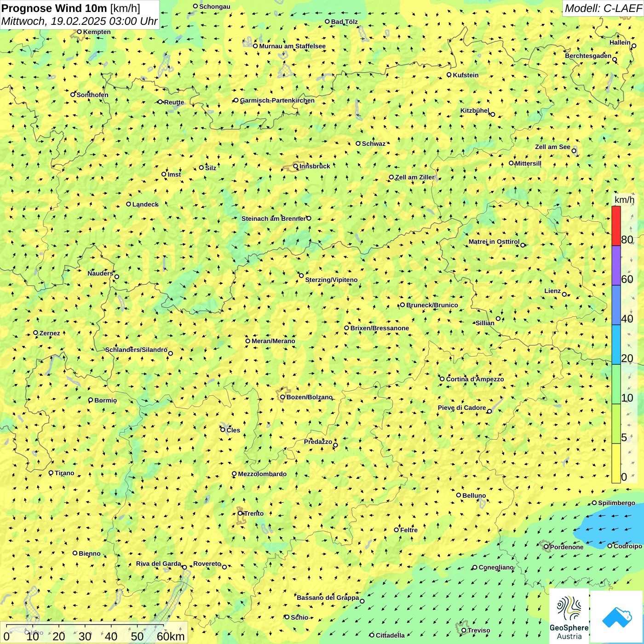This screenshot has width=644, height=644.
Task: Click the 'Meran/Merano' label
Action: 273,341
